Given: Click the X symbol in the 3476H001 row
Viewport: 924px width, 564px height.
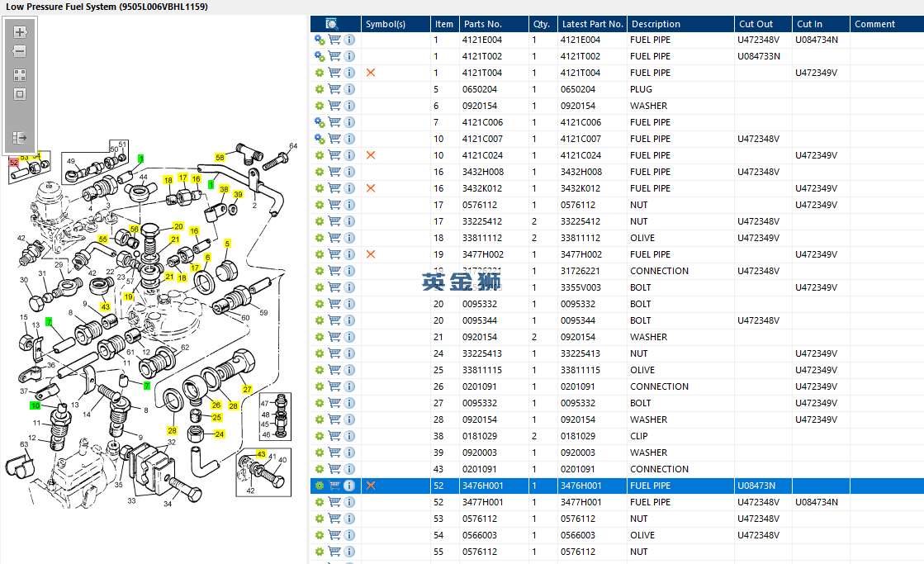Looking at the screenshot, I should (x=371, y=486).
